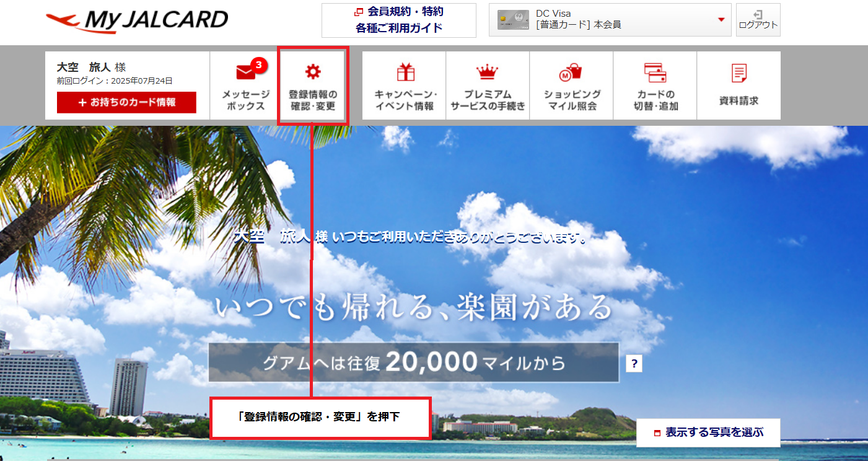Click 前回ログイン：2025年07月24日 text

[115, 81]
